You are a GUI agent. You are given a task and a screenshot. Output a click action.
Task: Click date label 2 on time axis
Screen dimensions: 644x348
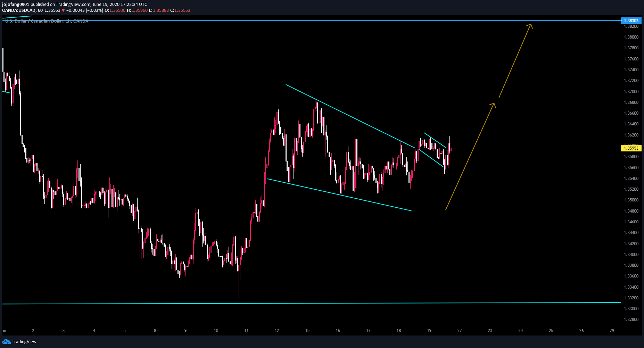pos(33,331)
